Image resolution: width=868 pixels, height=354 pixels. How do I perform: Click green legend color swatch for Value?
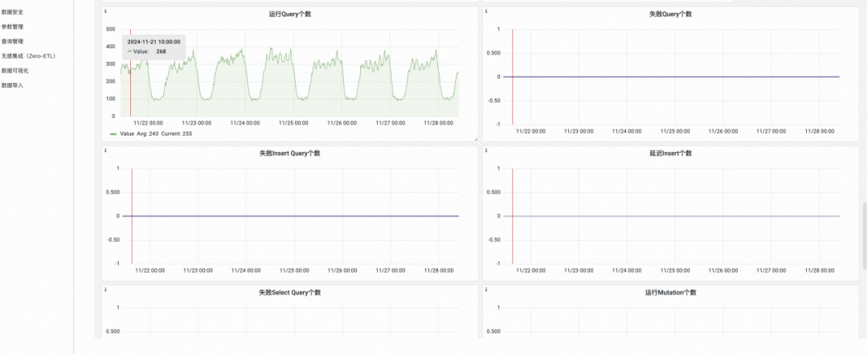click(113, 134)
